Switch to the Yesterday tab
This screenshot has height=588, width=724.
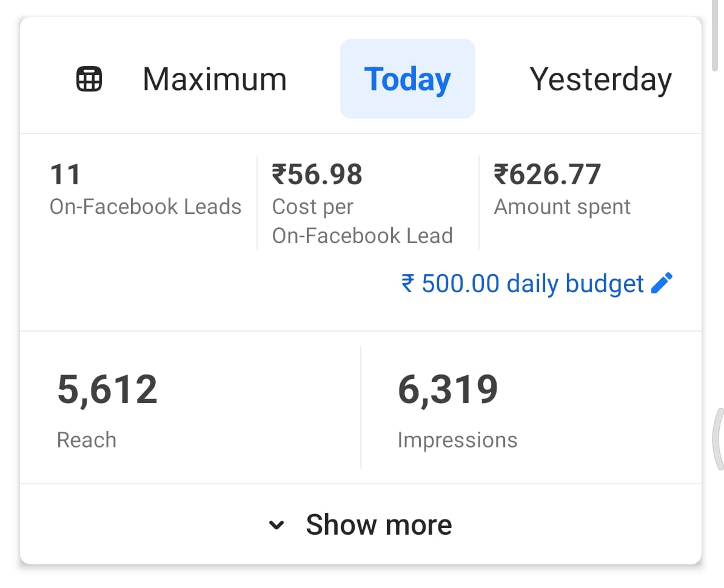click(x=600, y=79)
